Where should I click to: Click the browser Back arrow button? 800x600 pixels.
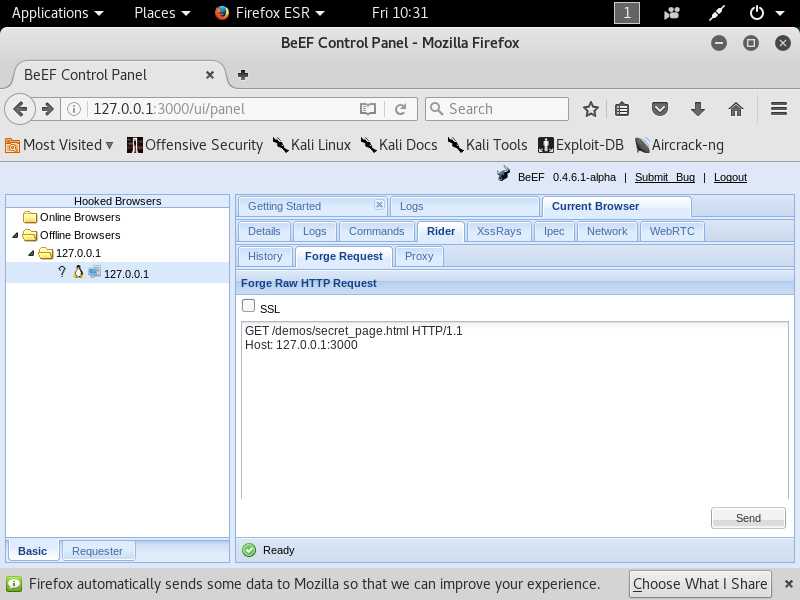20,109
